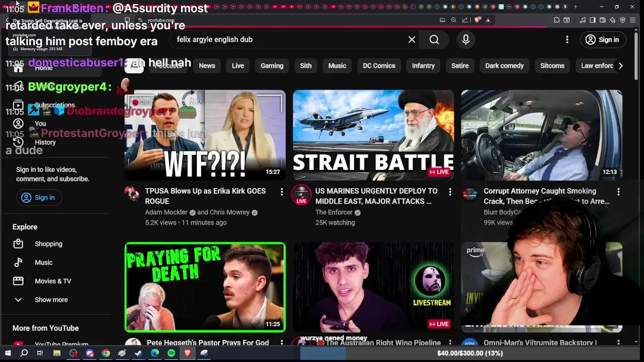Click Sign in button at top right
The height and width of the screenshot is (362, 644).
tap(602, 40)
